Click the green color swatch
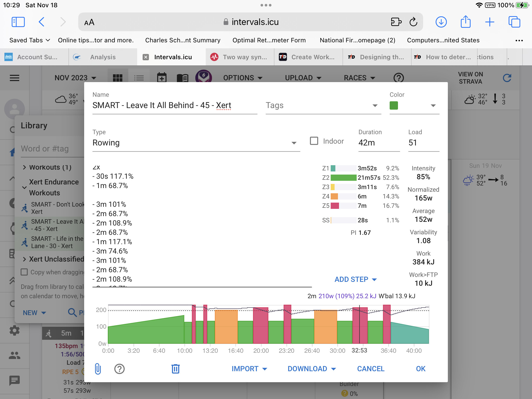This screenshot has height=399, width=532. pyautogui.click(x=394, y=105)
